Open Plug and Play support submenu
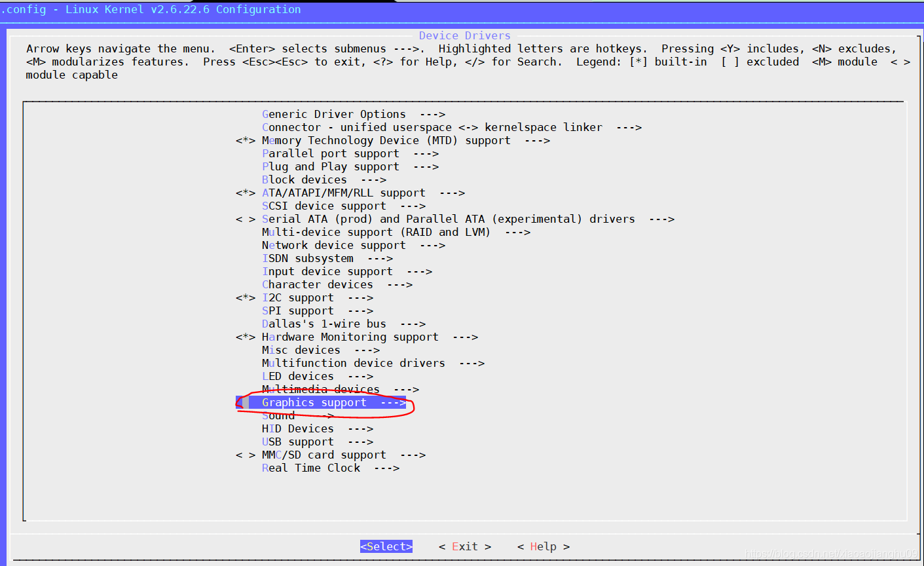This screenshot has width=924, height=566. click(x=350, y=166)
